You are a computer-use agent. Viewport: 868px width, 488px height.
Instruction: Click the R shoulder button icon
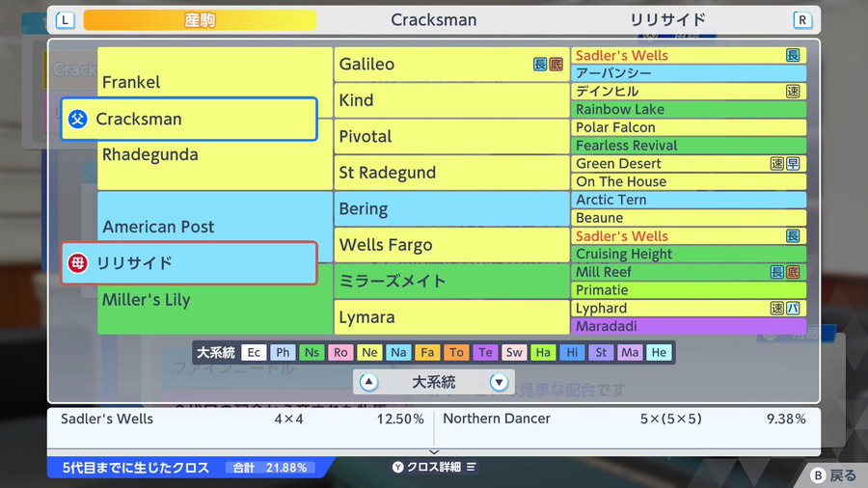coord(802,20)
